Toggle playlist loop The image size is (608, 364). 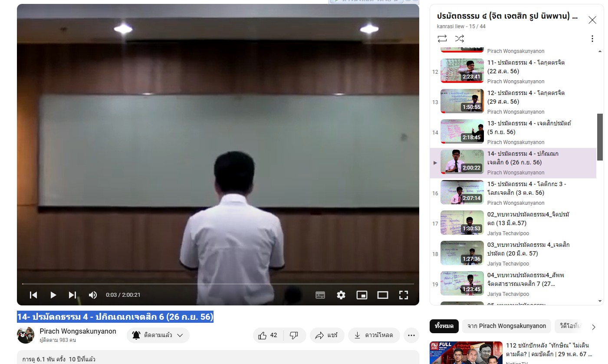pyautogui.click(x=442, y=39)
